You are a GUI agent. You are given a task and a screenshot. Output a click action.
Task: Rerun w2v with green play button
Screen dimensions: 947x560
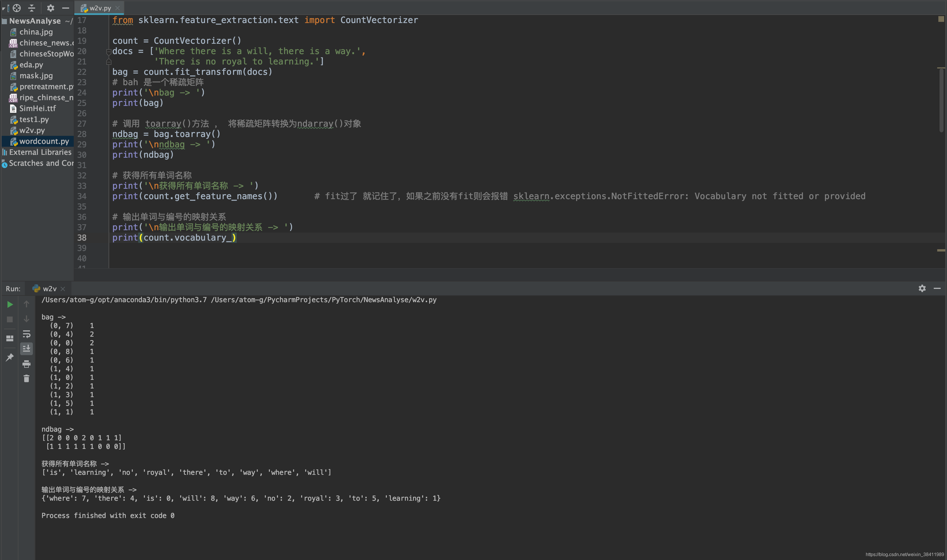[10, 304]
